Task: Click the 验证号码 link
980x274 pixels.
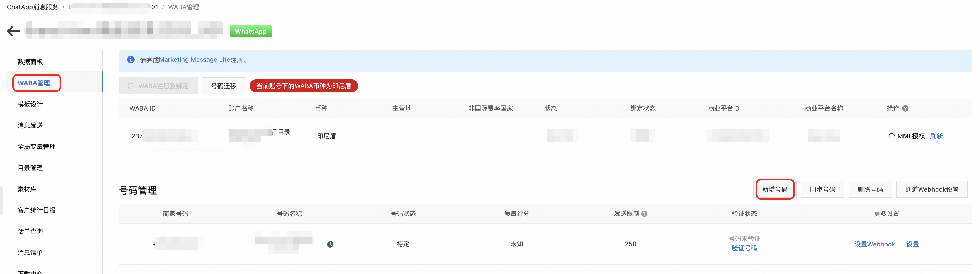Action: [x=744, y=248]
